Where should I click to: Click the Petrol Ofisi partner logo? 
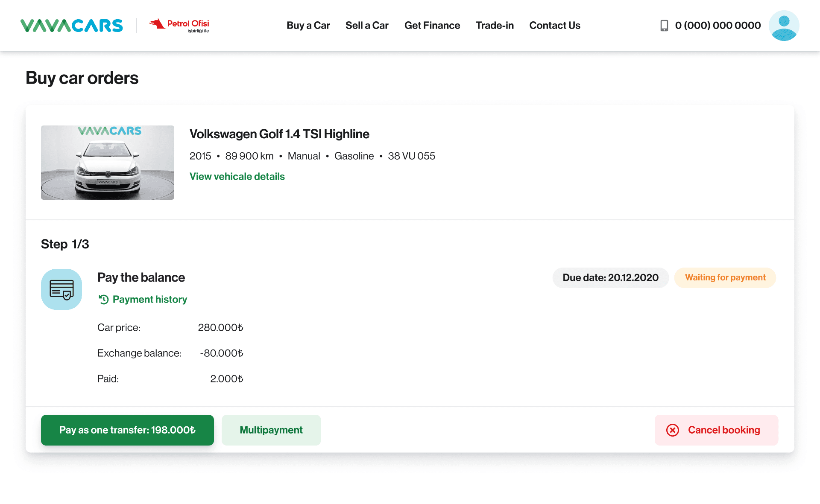(179, 26)
